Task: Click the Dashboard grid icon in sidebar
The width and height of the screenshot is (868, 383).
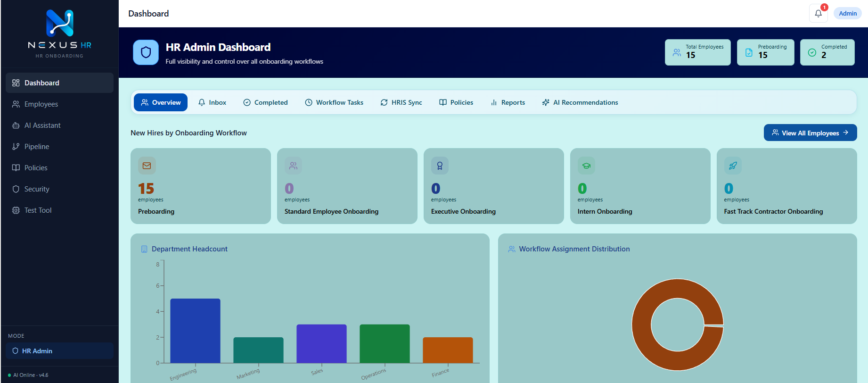Action: click(x=16, y=83)
